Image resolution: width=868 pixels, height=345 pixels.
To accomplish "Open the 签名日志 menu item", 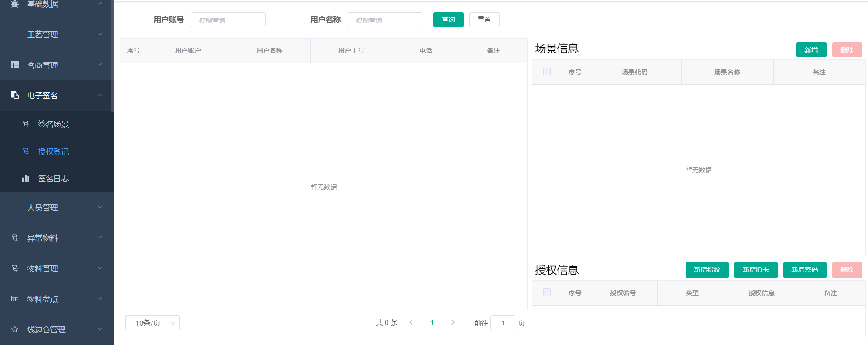I will (x=57, y=178).
